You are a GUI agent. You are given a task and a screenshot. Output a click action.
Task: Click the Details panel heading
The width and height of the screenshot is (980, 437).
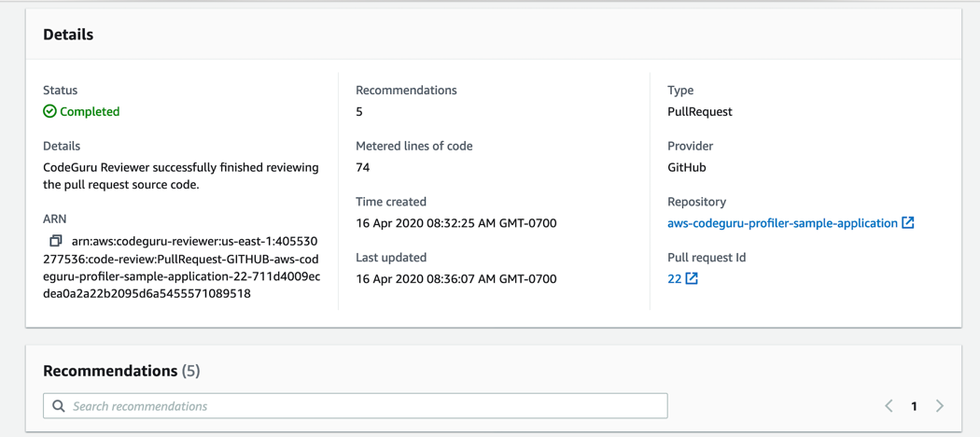tap(68, 35)
